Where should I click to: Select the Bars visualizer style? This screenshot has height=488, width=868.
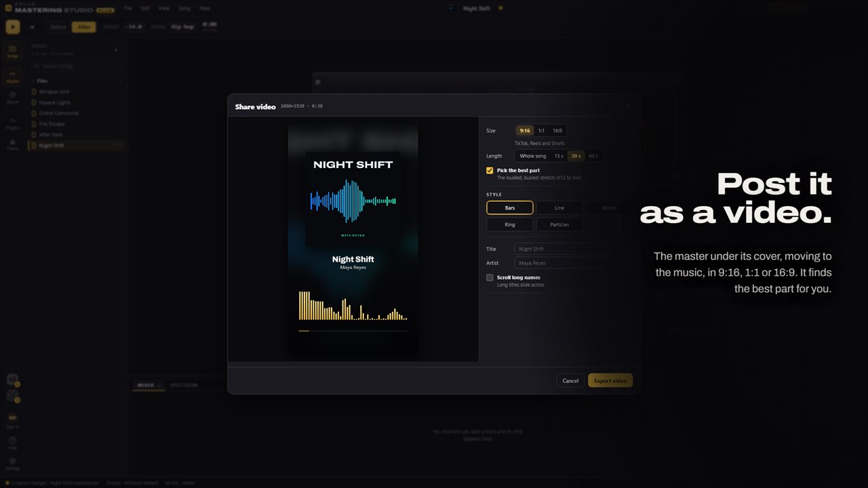510,208
